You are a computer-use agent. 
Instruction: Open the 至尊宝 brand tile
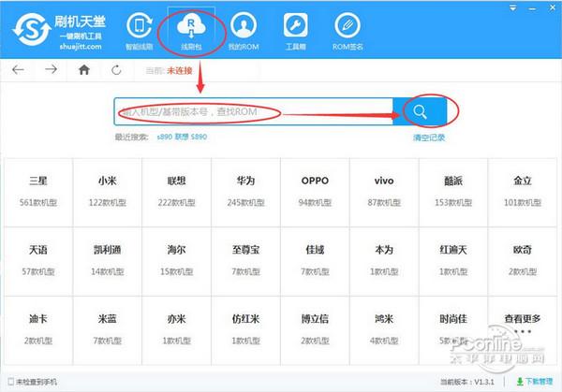(245, 261)
